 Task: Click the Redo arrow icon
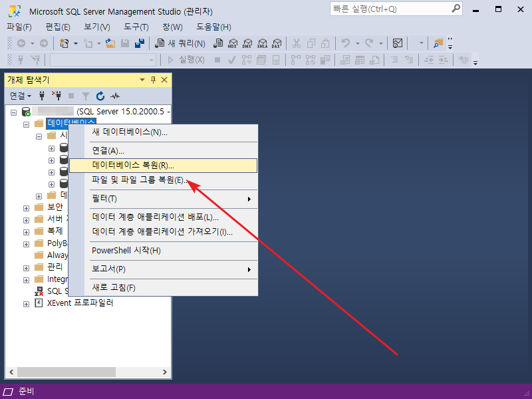(x=369, y=43)
